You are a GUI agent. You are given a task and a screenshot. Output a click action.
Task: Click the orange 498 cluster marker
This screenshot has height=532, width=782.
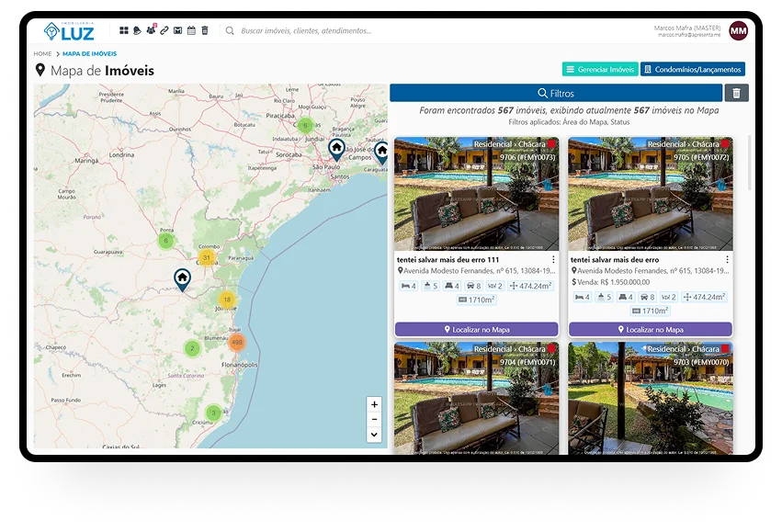[237, 342]
